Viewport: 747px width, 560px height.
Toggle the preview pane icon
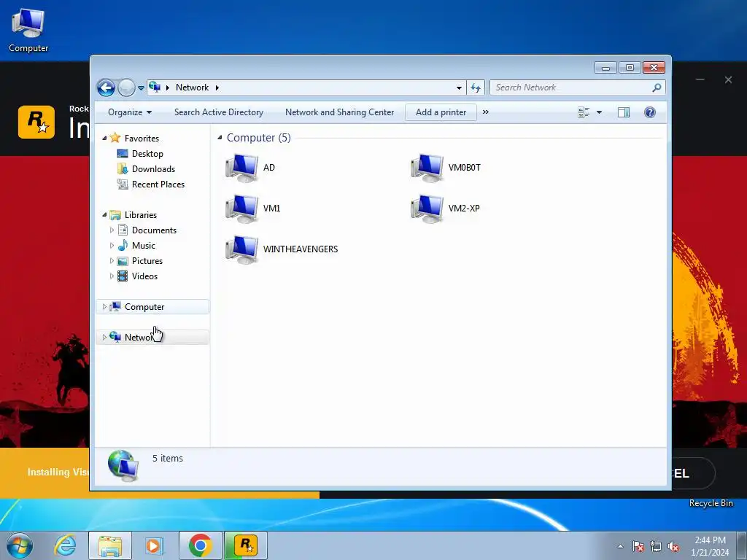tap(624, 112)
